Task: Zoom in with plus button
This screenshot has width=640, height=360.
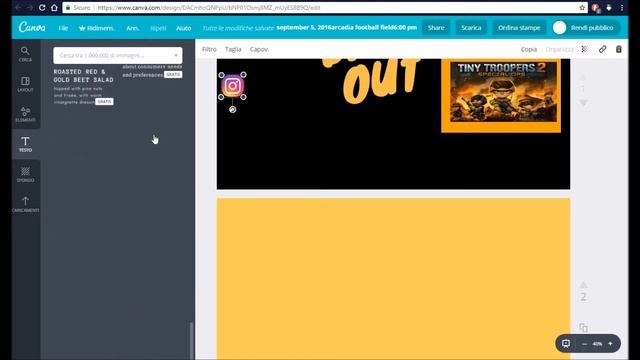Action: click(x=610, y=344)
